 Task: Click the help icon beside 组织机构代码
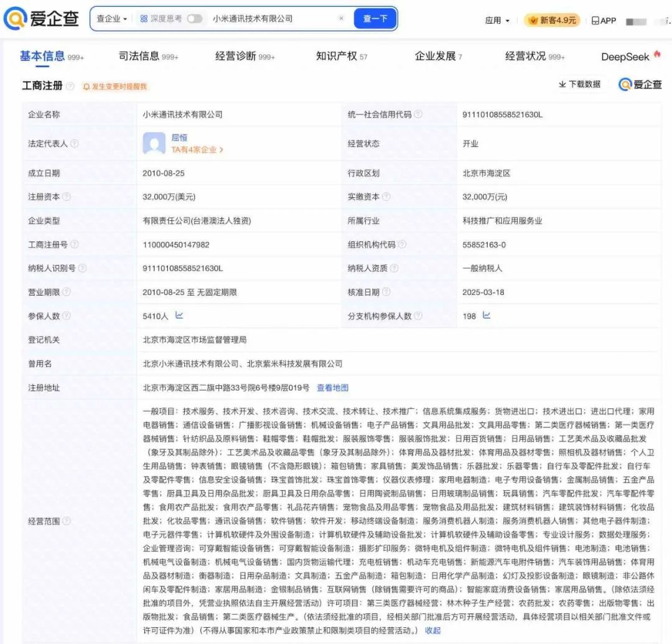[402, 245]
